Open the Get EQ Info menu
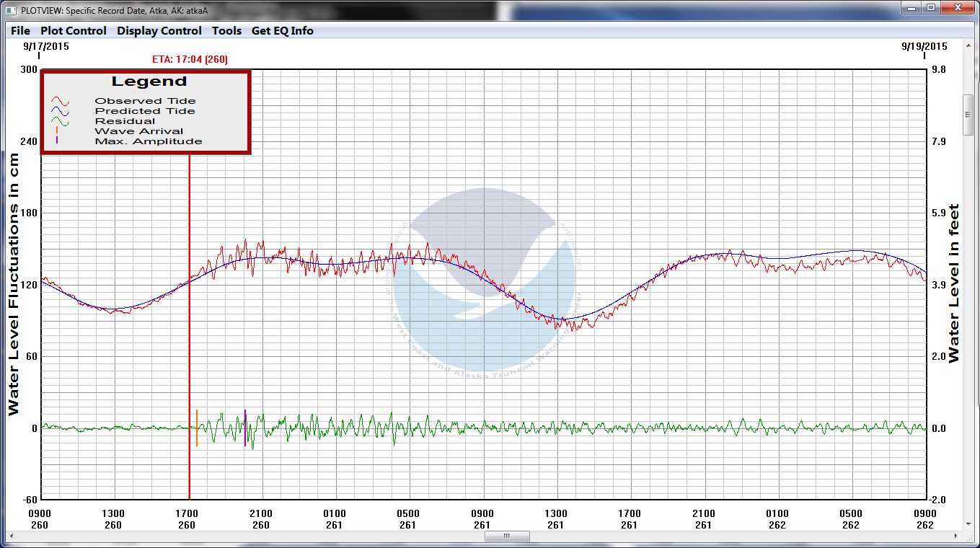Image resolution: width=980 pixels, height=548 pixels. click(x=282, y=30)
